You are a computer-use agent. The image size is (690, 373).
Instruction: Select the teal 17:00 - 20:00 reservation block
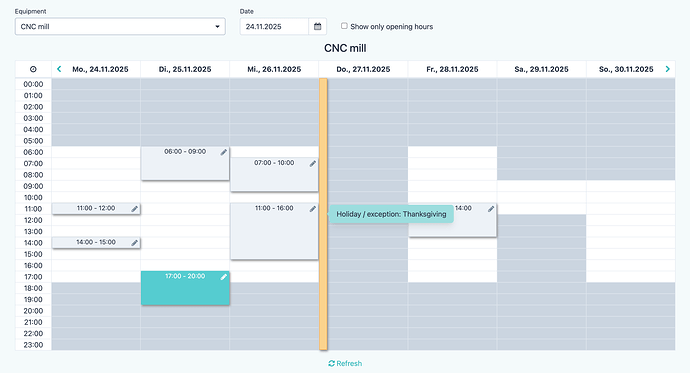coord(185,288)
